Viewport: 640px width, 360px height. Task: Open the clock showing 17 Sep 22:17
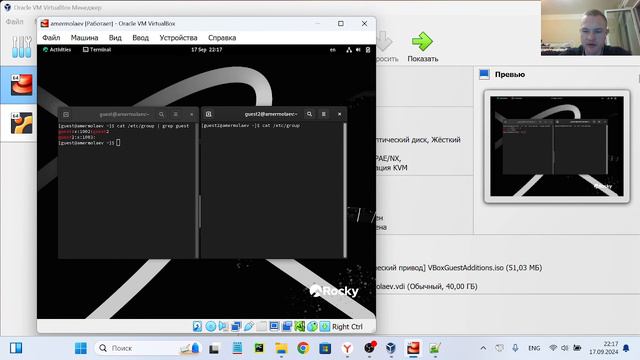[207, 50]
